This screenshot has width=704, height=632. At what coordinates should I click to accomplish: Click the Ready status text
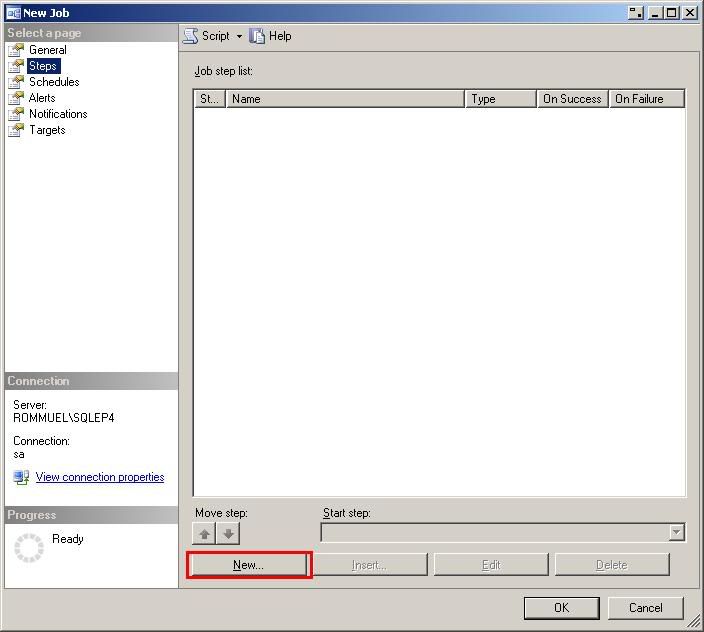(x=68, y=539)
